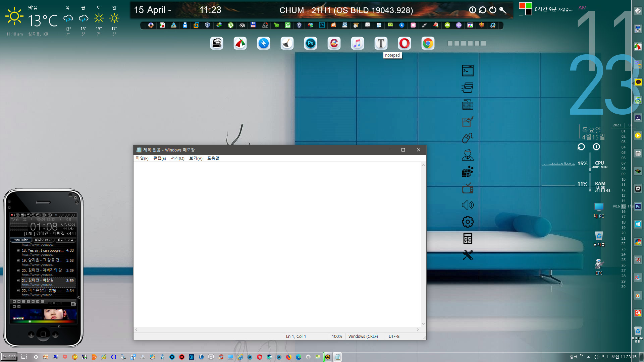Image resolution: width=644 pixels, height=362 pixels.
Task: Click the phone home button on player
Action: 43,334
